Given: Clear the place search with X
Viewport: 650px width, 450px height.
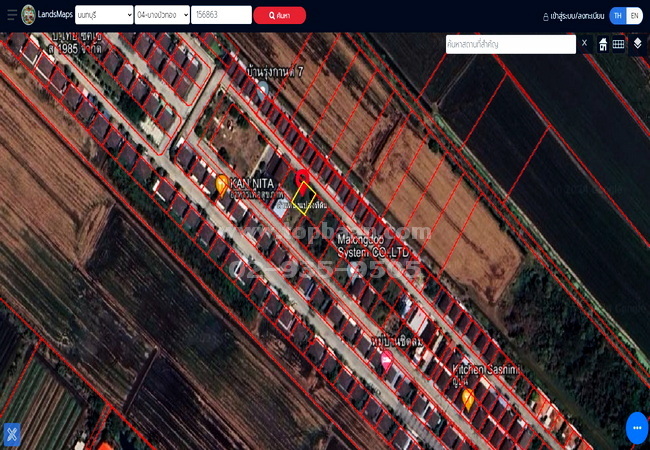Looking at the screenshot, I should 585,43.
